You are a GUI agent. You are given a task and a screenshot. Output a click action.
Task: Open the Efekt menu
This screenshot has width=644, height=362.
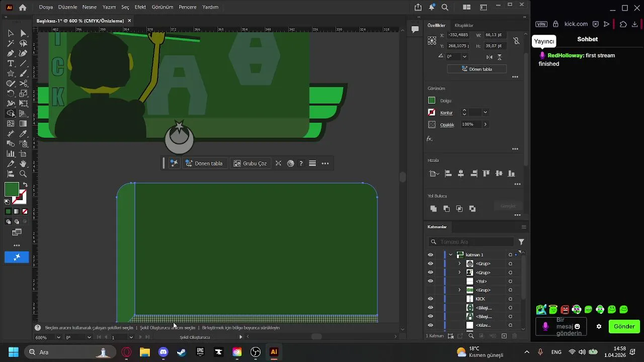pos(140,7)
